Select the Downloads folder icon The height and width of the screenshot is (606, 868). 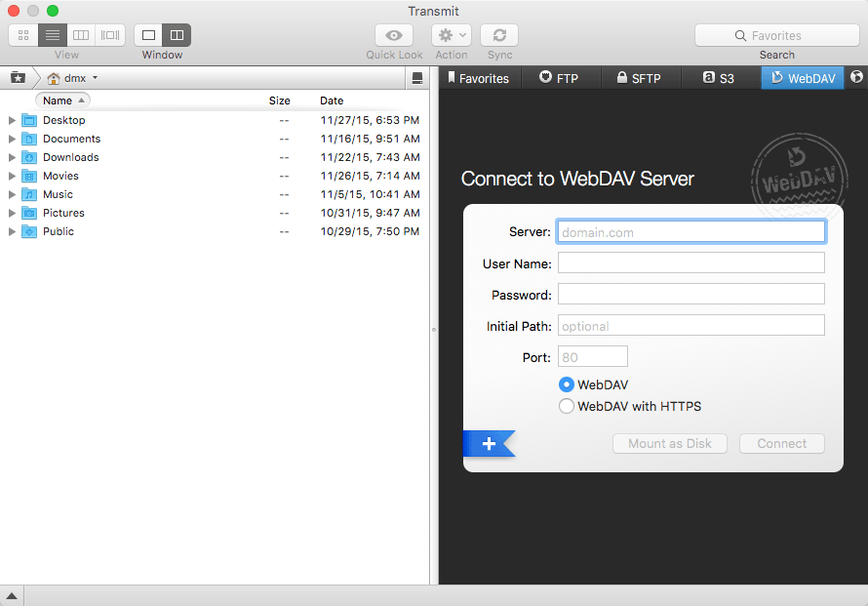coord(29,157)
